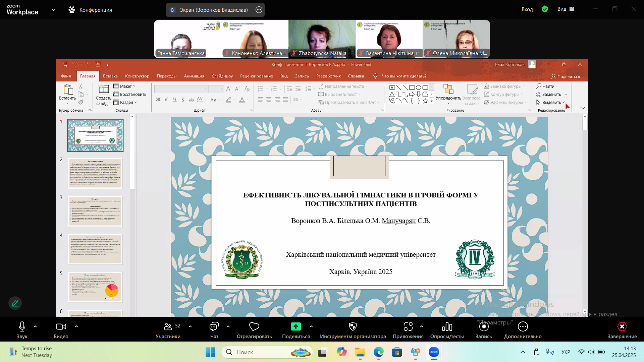
Task: Open the Participants panel icon
Action: click(168, 326)
